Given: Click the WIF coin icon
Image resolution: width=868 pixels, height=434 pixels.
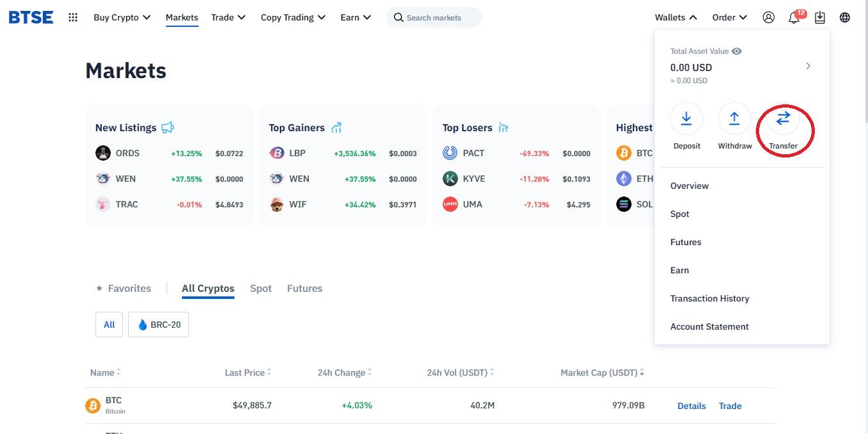Looking at the screenshot, I should tap(277, 204).
